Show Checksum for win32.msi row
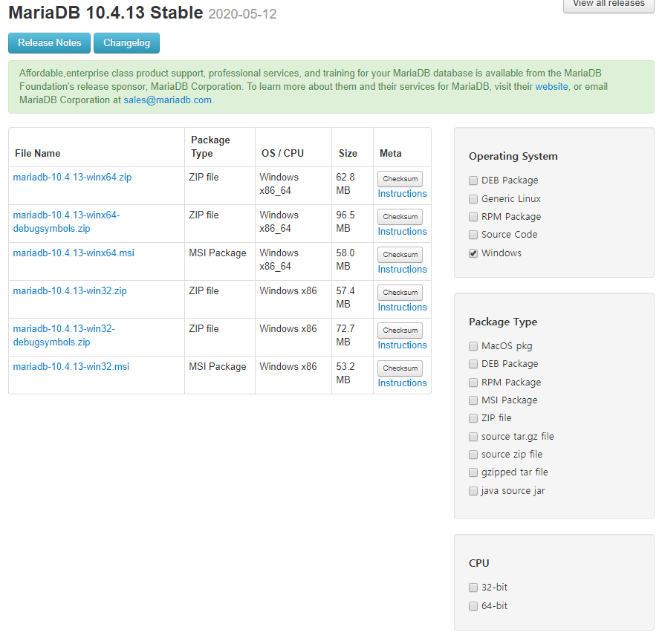Image resolution: width=662 pixels, height=644 pixels. [400, 368]
